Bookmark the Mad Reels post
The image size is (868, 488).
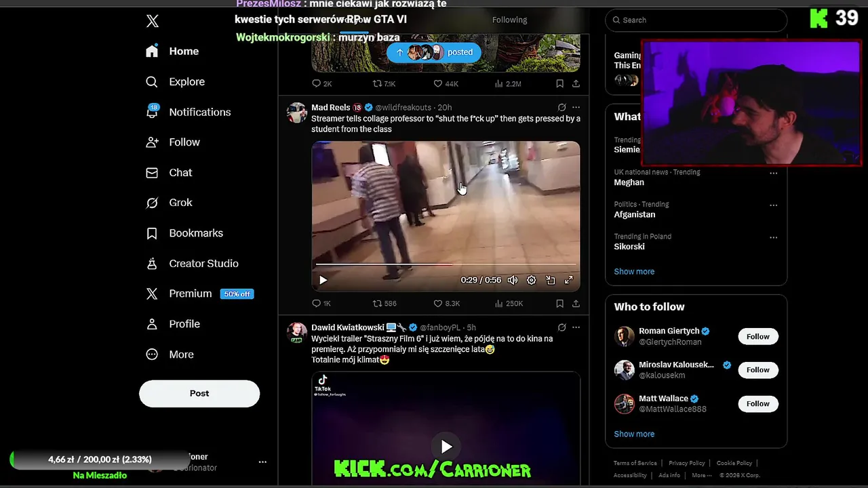point(559,304)
